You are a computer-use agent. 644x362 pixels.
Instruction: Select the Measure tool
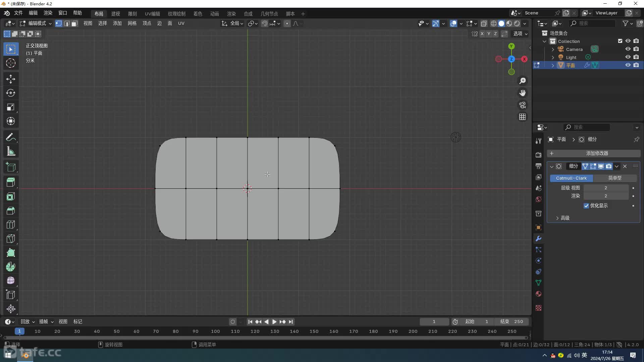pos(11,152)
